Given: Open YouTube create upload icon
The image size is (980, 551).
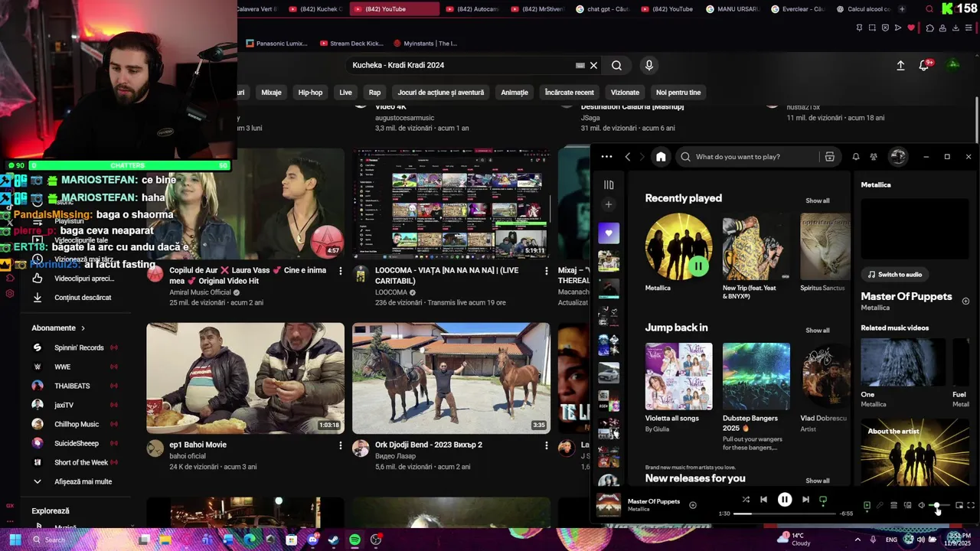Looking at the screenshot, I should click(900, 66).
